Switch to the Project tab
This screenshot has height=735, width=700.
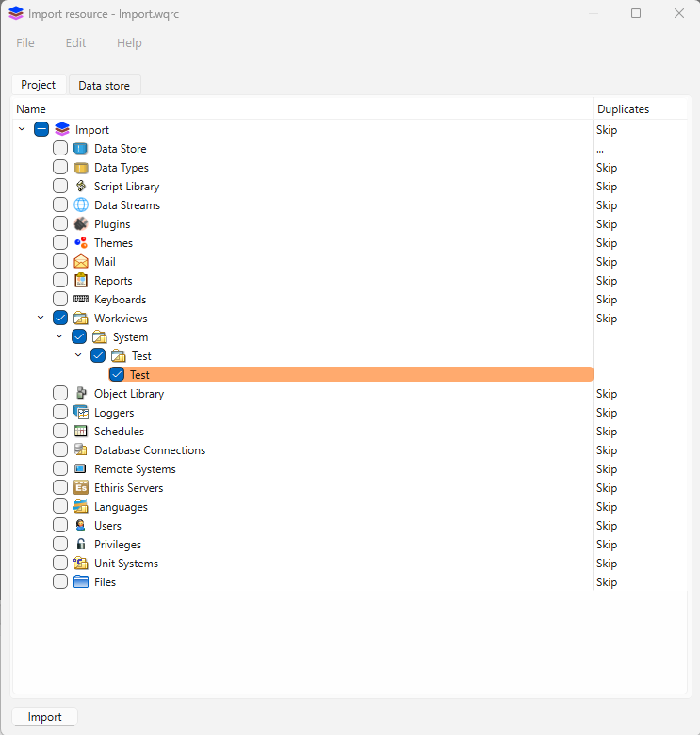39,85
